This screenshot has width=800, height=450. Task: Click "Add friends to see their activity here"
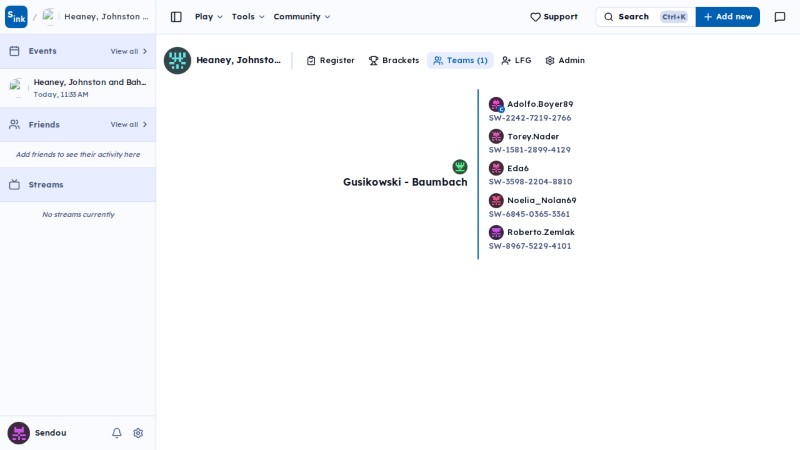click(x=78, y=155)
